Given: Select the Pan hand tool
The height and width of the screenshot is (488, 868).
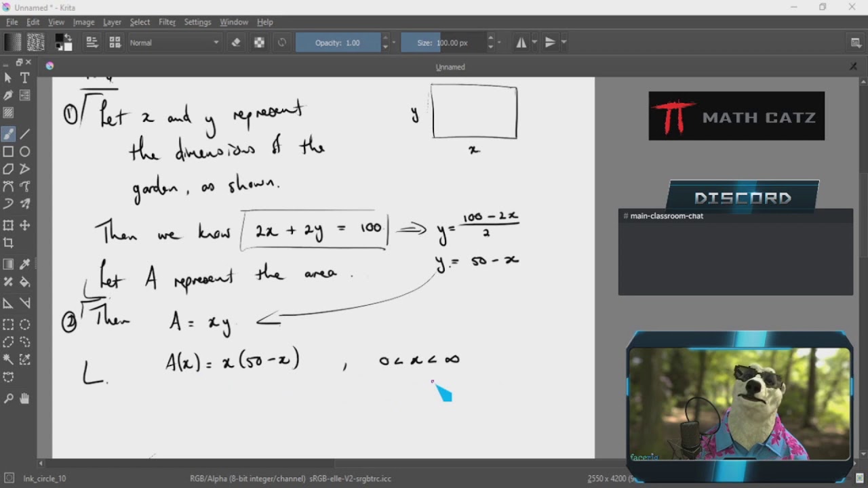Looking at the screenshot, I should 25,398.
